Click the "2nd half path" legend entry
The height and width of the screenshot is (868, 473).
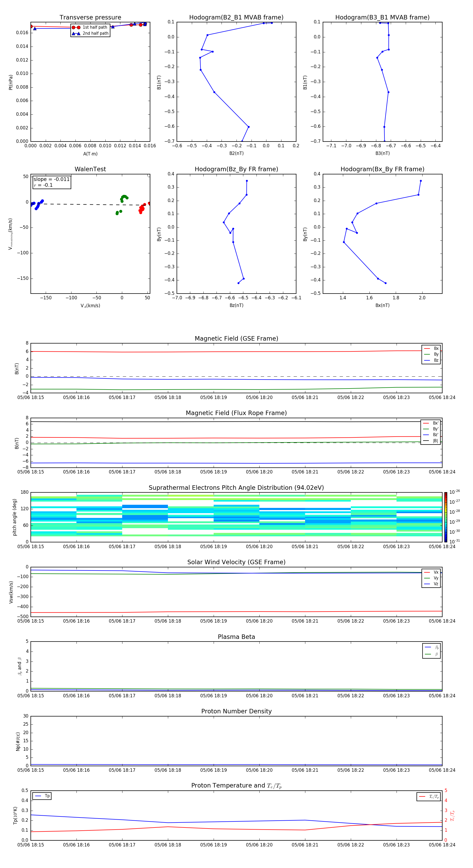[90, 33]
